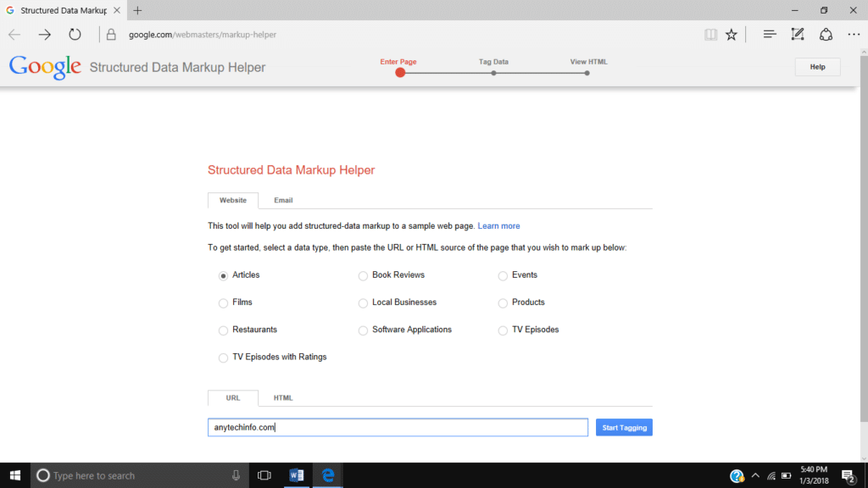Open the share/notifications bell icon
The width and height of the screenshot is (868, 488).
pyautogui.click(x=826, y=34)
